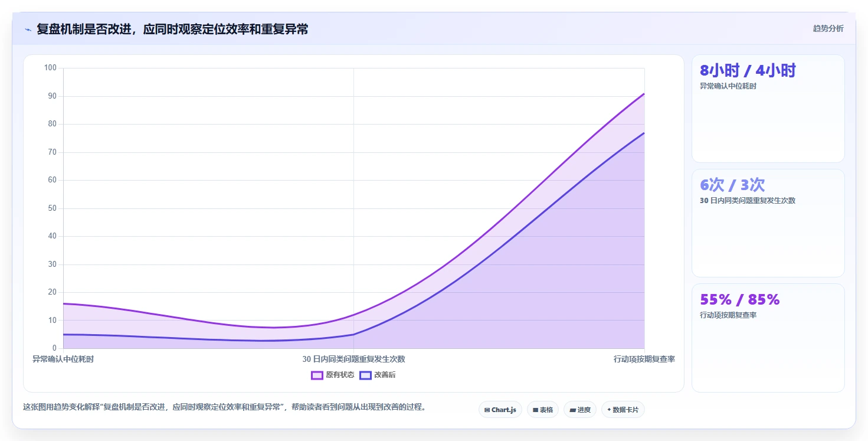This screenshot has width=868, height=441.
Task: Click the 改善后 line endpoint near 77
Action: pyautogui.click(x=644, y=133)
